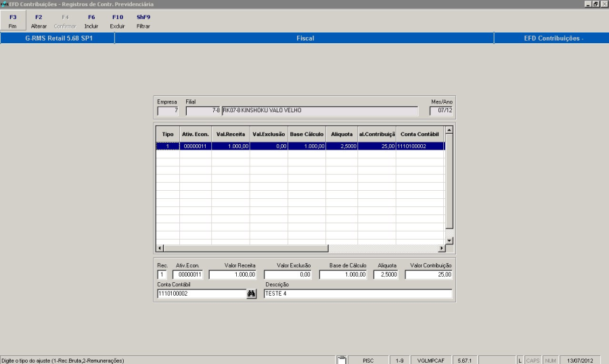Focus the Rec. input field
The width and height of the screenshot is (609, 364).
162,275
